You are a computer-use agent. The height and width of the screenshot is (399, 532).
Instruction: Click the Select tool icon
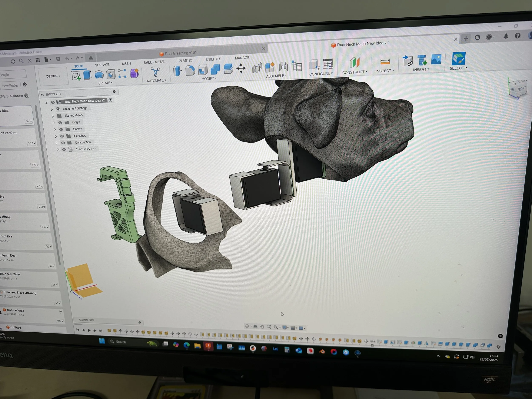(x=458, y=59)
